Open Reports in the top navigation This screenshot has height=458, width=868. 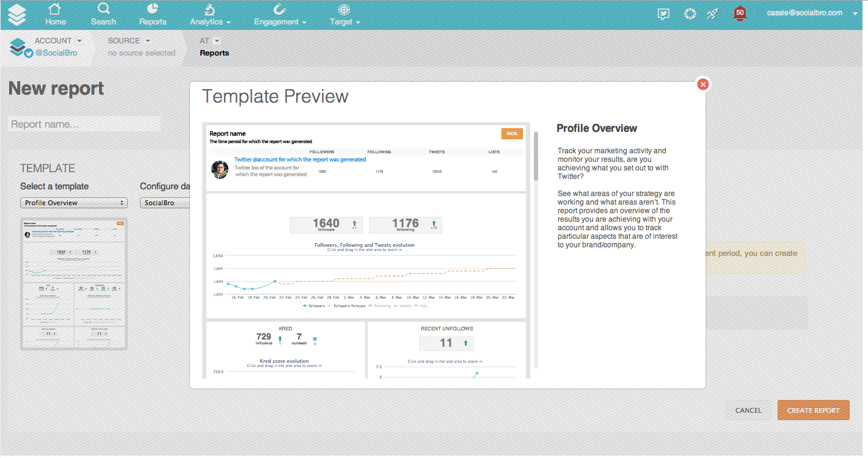coord(153,15)
